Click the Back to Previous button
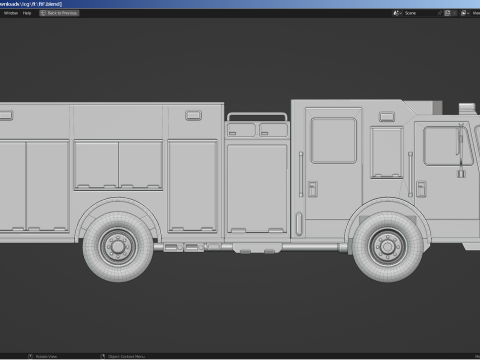 pos(59,13)
